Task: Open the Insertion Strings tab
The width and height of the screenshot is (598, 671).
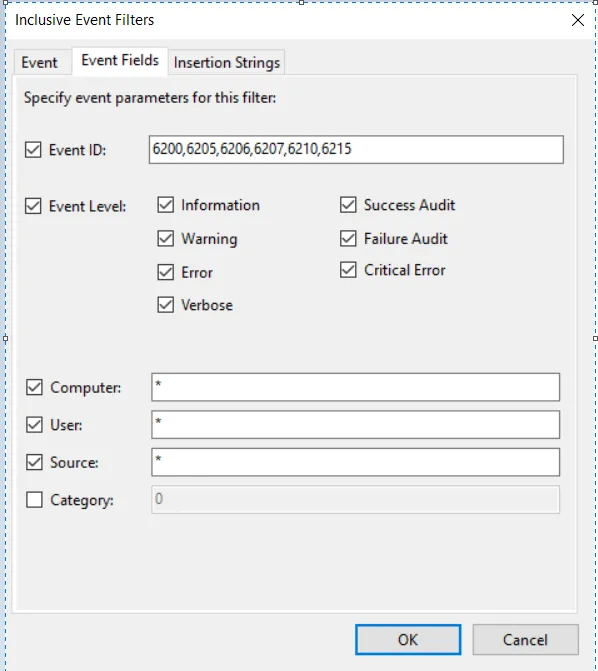Action: click(x=227, y=62)
